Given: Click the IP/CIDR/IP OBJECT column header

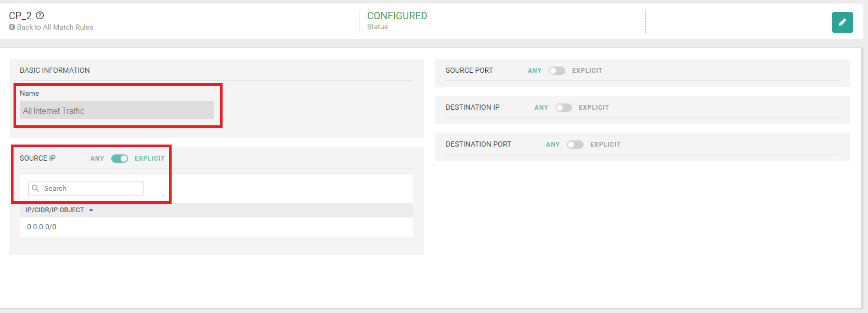Looking at the screenshot, I should (54, 210).
